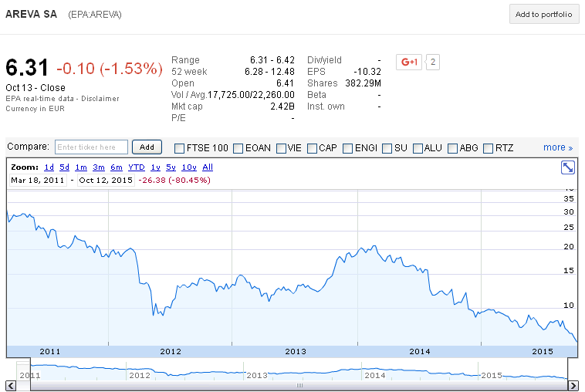Image resolution: width=585 pixels, height=392 pixels.
Task: Open the Disclaimer link
Action: click(x=100, y=99)
